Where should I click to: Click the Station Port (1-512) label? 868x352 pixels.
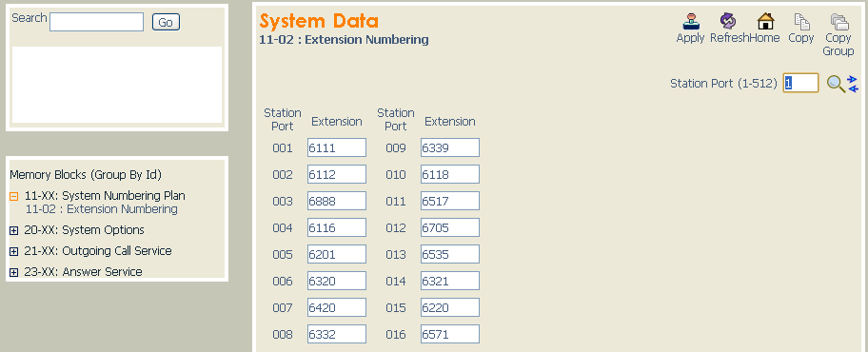click(723, 84)
